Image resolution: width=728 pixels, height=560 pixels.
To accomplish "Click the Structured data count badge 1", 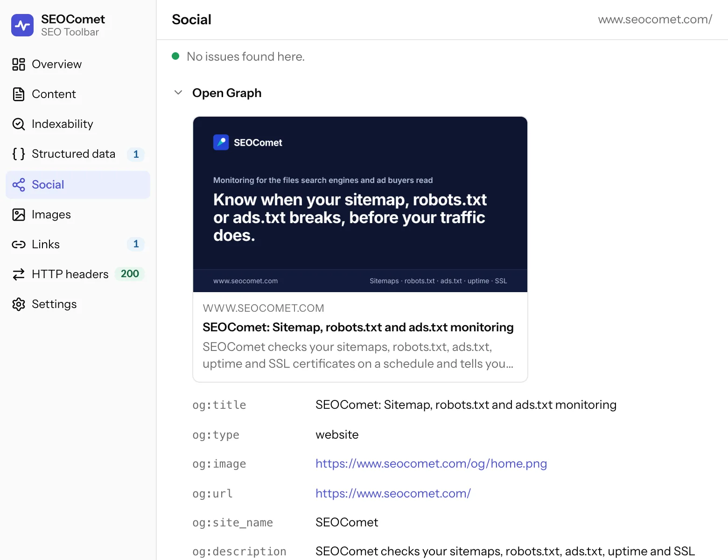I will (136, 154).
